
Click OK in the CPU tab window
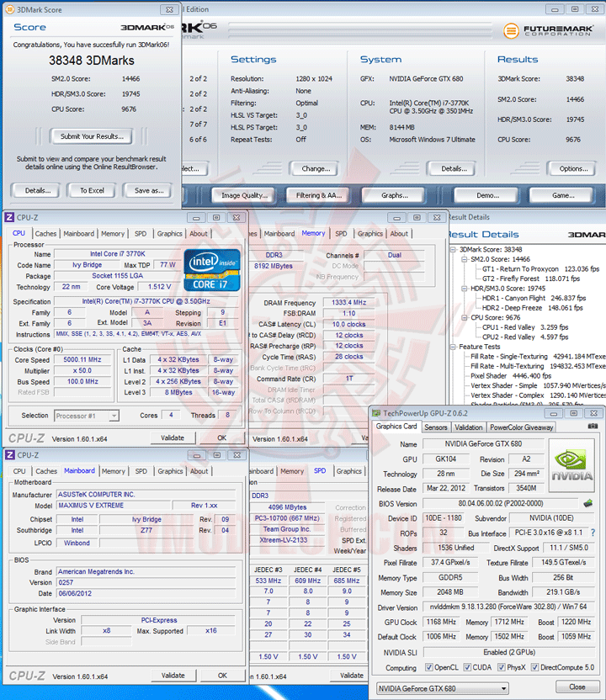point(222,438)
